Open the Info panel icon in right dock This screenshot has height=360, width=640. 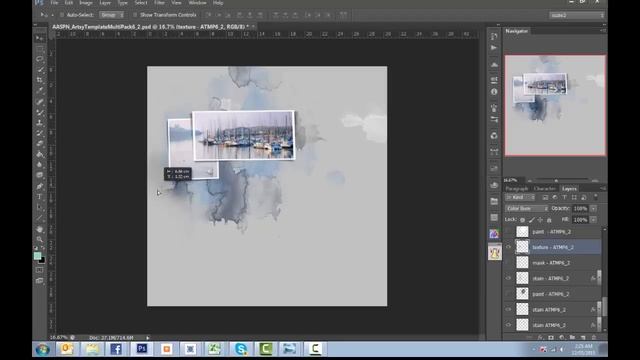[x=494, y=92]
